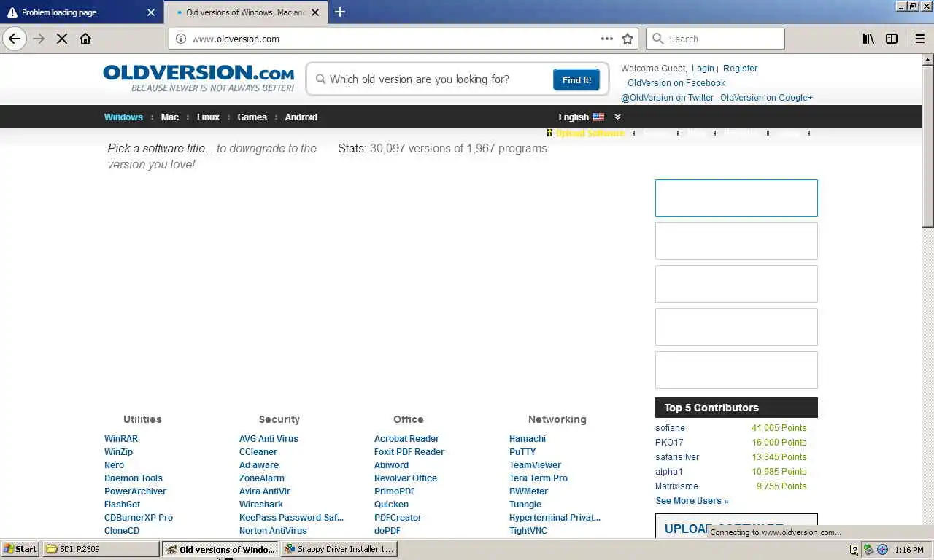Viewport: 934px width, 560px height.
Task: Open the Games category menu
Action: 252,117
